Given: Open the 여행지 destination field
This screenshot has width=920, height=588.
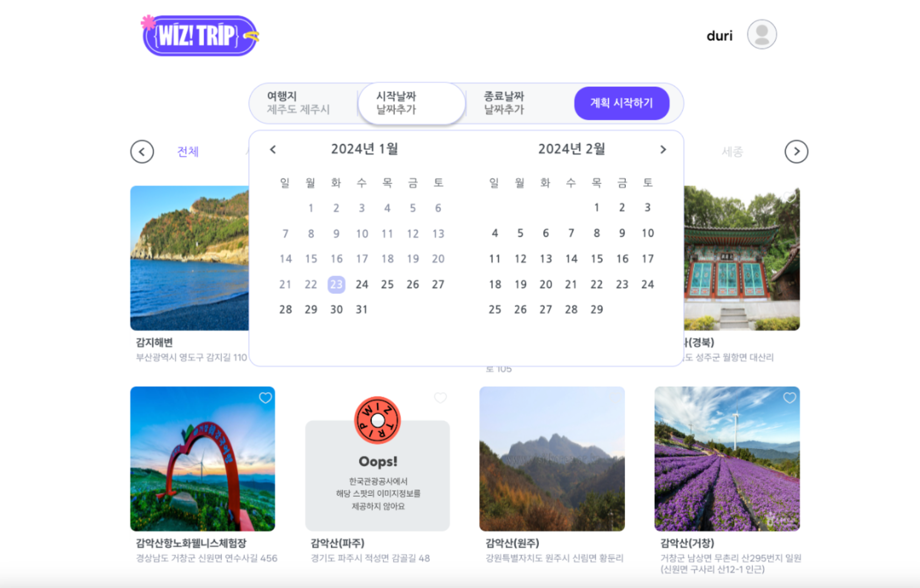Looking at the screenshot, I should (304, 103).
